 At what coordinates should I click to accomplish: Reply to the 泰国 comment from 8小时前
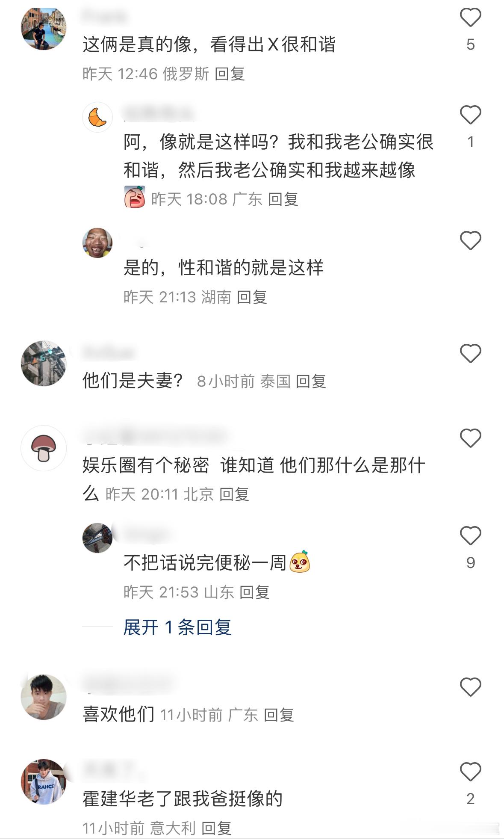(311, 382)
